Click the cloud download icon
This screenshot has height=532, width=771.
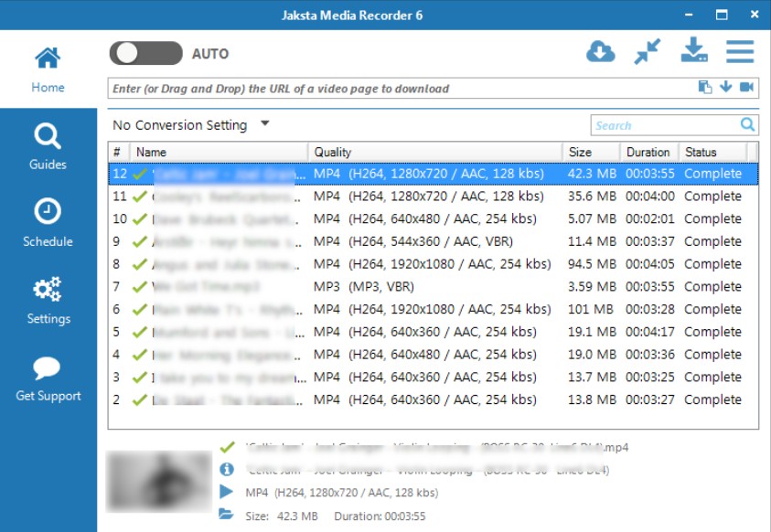coord(600,51)
